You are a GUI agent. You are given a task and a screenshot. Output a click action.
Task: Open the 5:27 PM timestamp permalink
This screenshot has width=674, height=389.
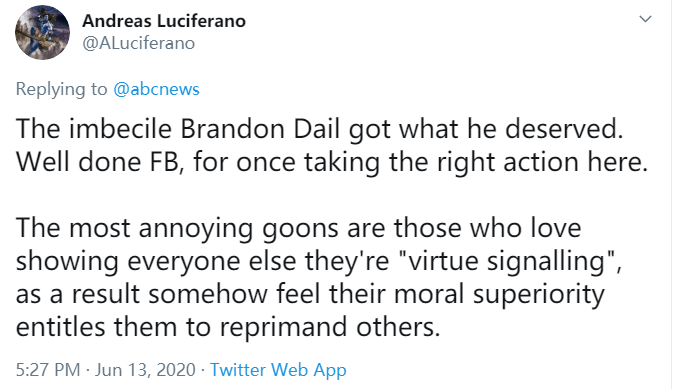(48, 370)
